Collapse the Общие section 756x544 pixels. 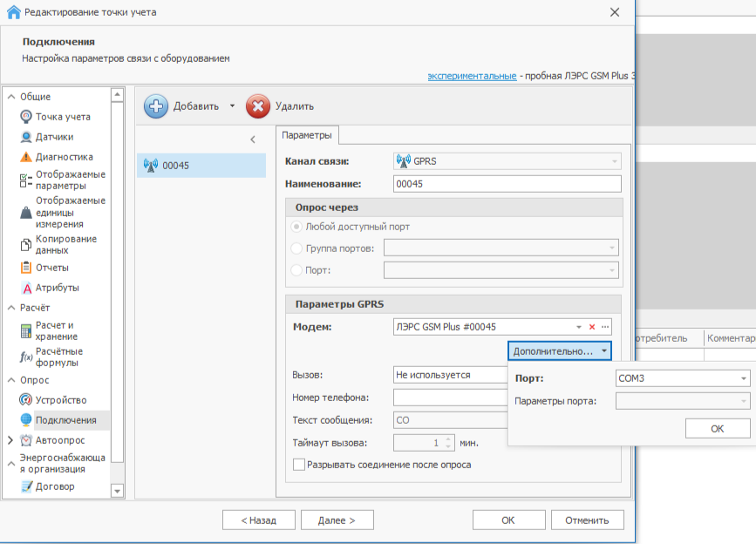click(x=11, y=97)
